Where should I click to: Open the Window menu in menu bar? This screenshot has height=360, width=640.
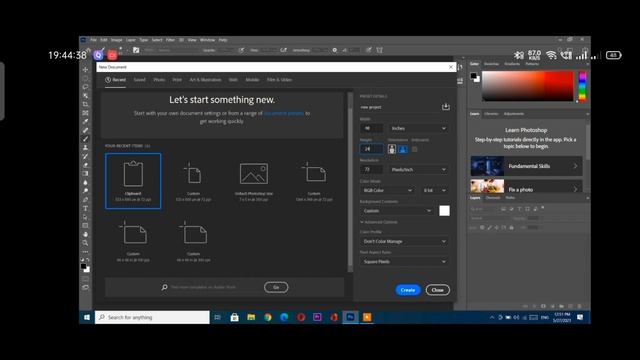207,40
